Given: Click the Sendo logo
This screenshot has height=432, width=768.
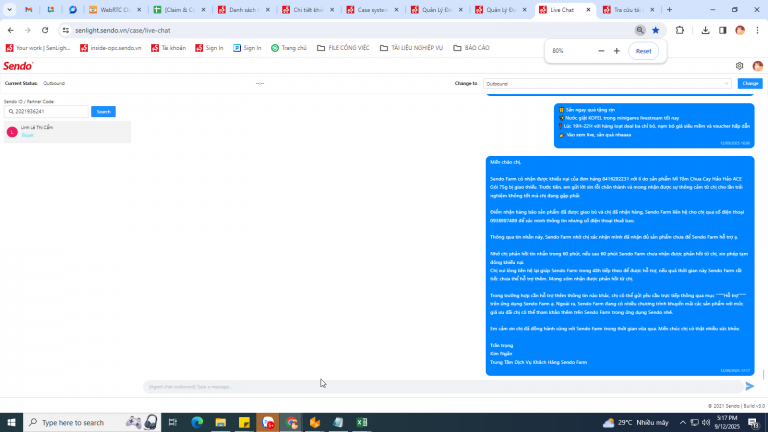Looking at the screenshot, I should pyautogui.click(x=18, y=66).
